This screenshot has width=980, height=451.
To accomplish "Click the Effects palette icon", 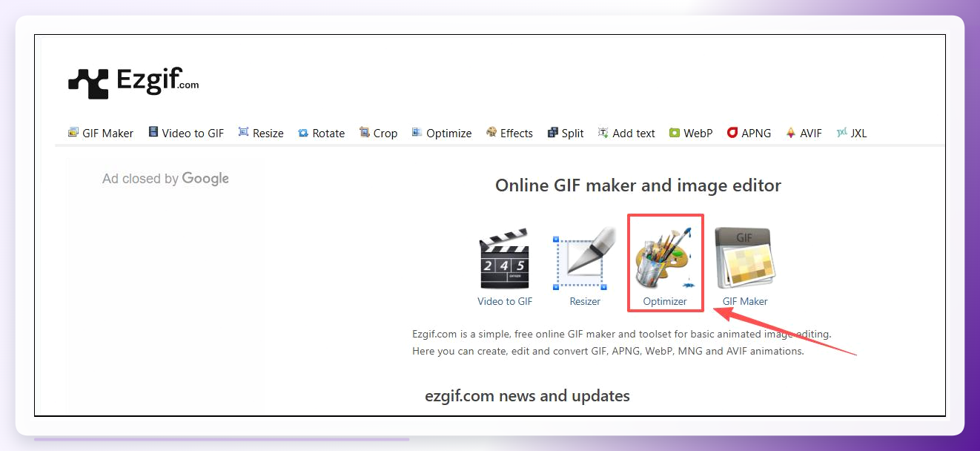I will coord(491,133).
